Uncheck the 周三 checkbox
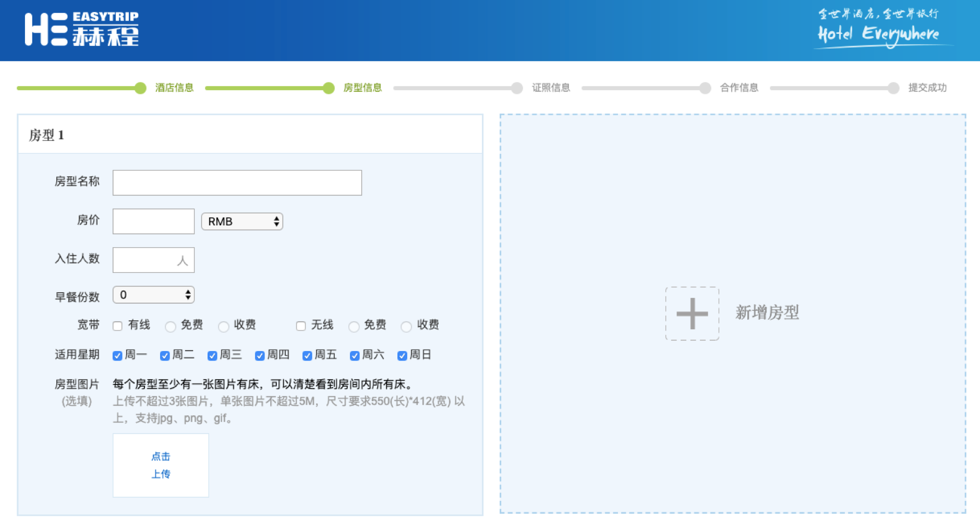The width and height of the screenshot is (980, 529). coord(212,356)
